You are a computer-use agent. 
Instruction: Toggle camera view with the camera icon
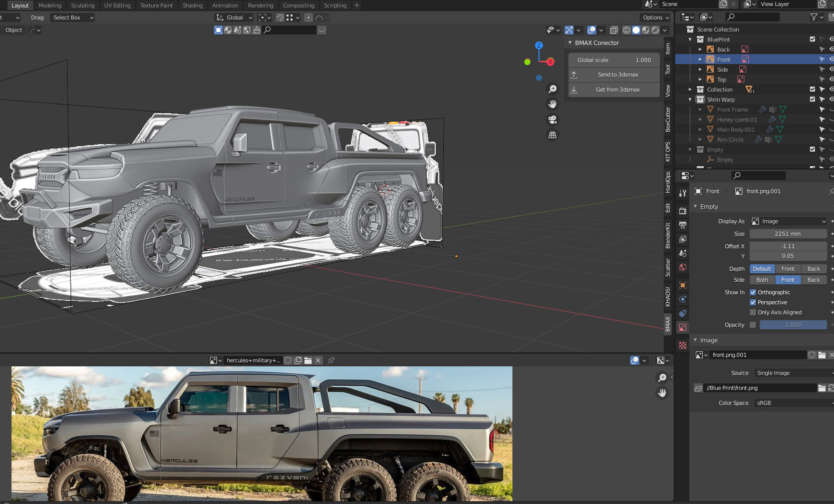coord(552,120)
